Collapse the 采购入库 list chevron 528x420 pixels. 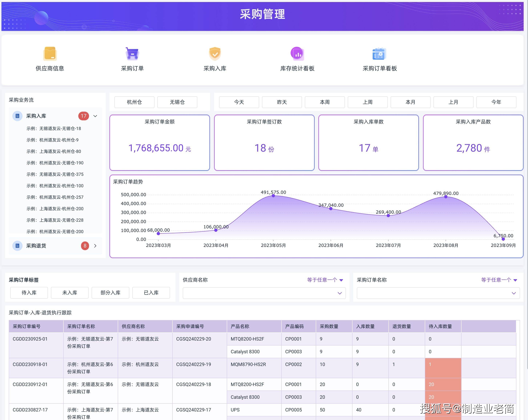[95, 116]
